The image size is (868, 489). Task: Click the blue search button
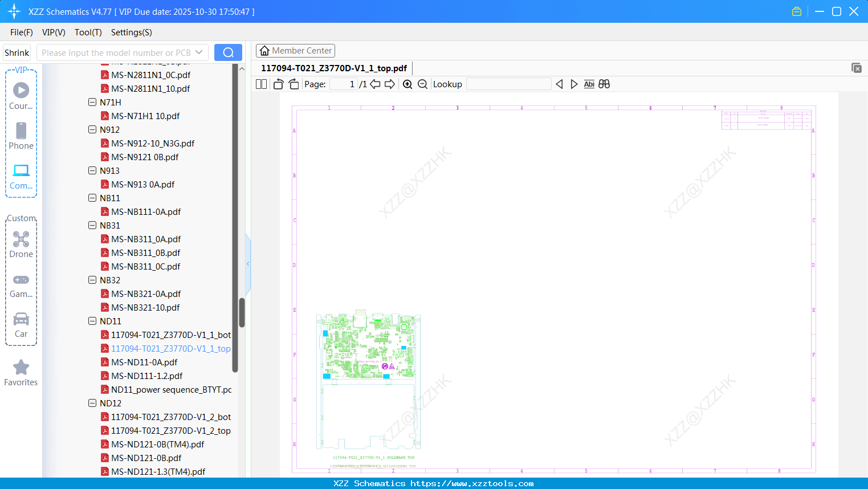point(228,52)
